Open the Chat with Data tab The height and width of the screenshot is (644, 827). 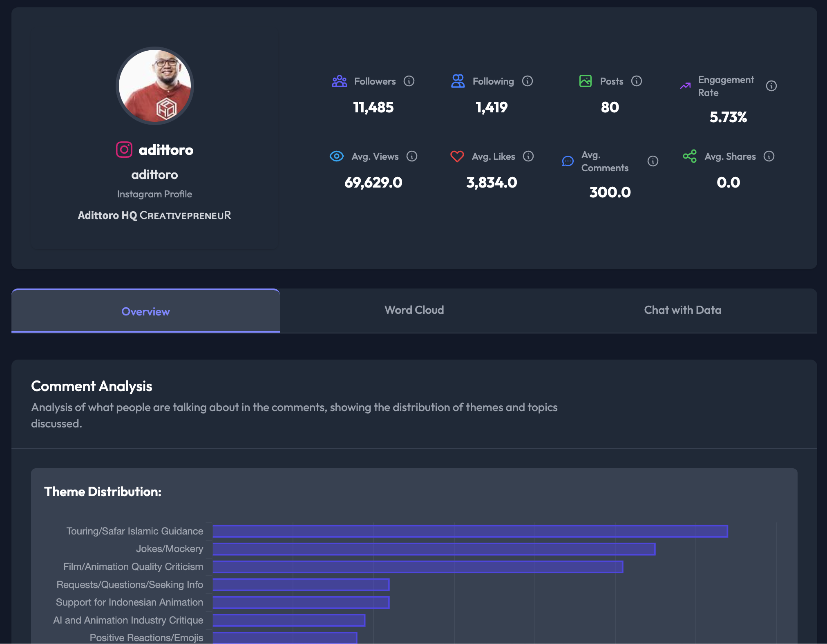click(x=682, y=310)
